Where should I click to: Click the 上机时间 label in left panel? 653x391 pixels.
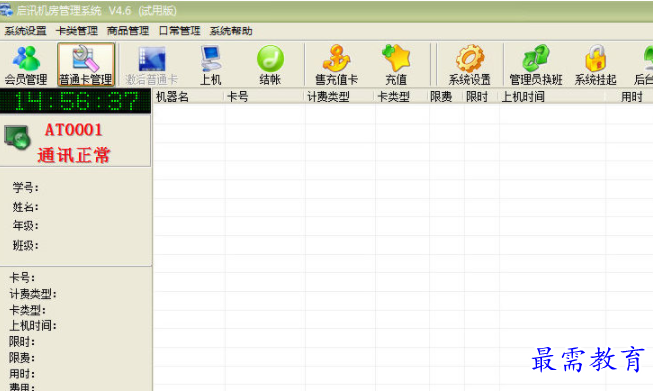point(33,326)
